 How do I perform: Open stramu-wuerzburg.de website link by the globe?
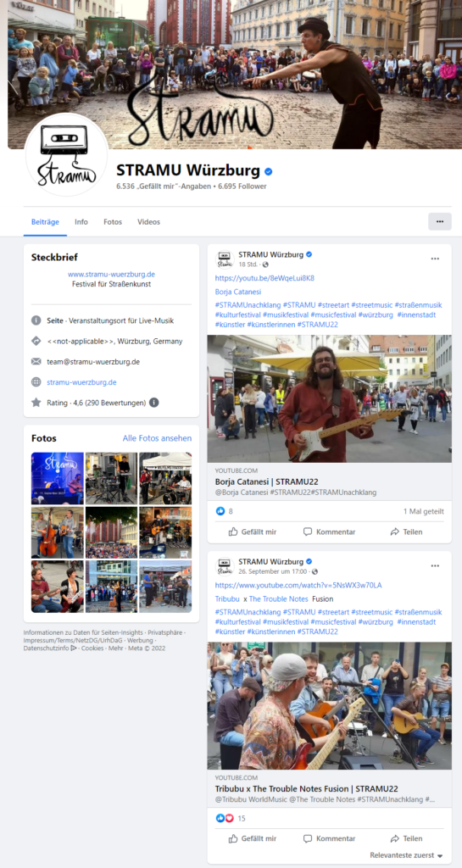pyautogui.click(x=82, y=382)
